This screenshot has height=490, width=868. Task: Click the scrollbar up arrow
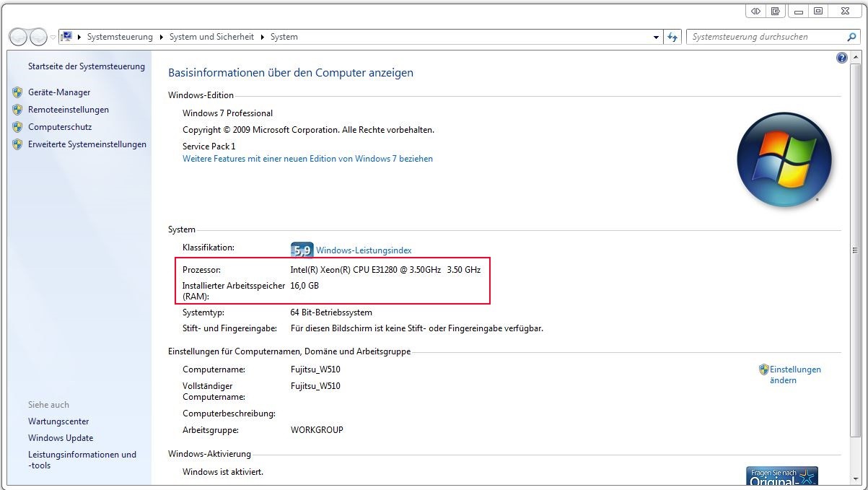pyautogui.click(x=856, y=56)
